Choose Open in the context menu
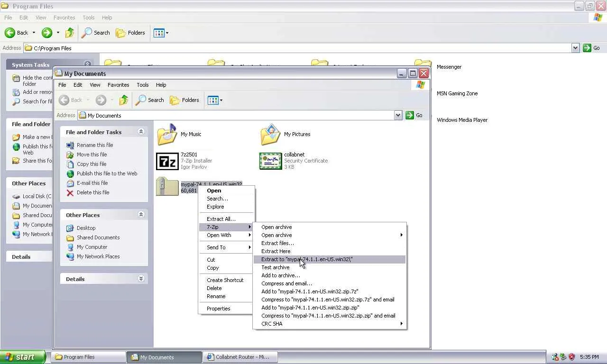This screenshot has width=607, height=364. (x=226, y=191)
